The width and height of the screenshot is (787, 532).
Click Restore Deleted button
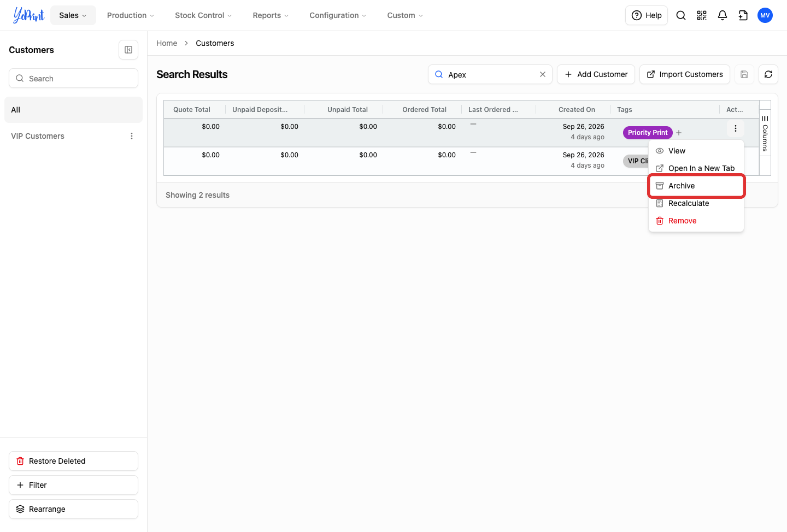(73, 461)
